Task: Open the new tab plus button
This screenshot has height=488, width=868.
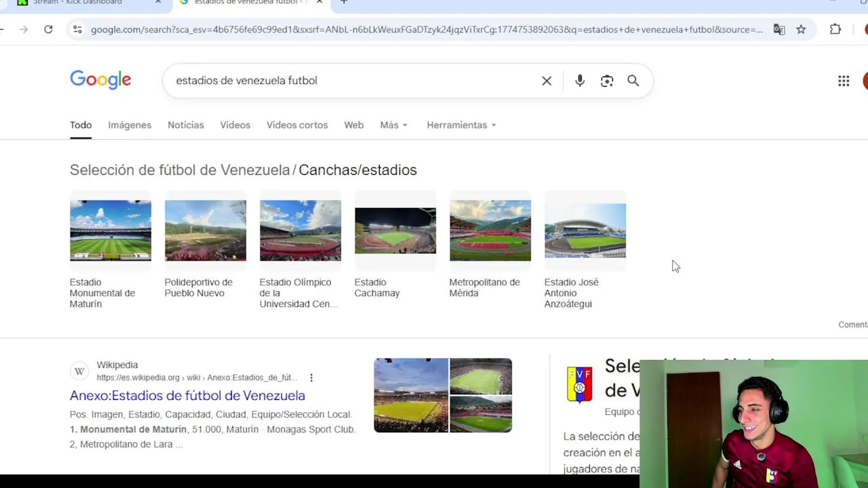Action: 344,2
